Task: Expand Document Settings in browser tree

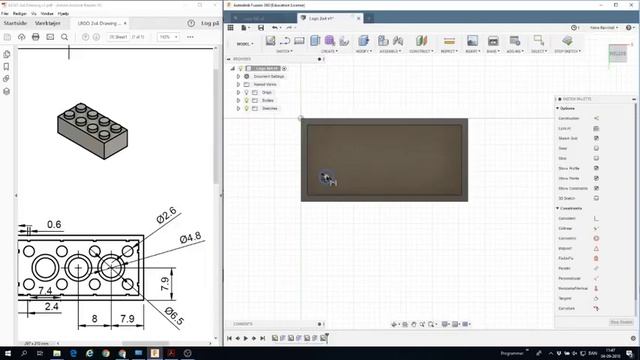Action: [238, 76]
